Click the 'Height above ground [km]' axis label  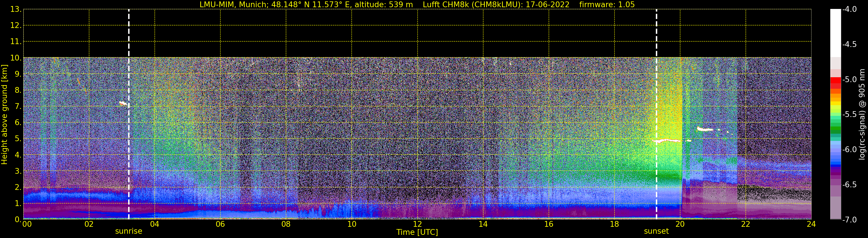tap(4, 115)
